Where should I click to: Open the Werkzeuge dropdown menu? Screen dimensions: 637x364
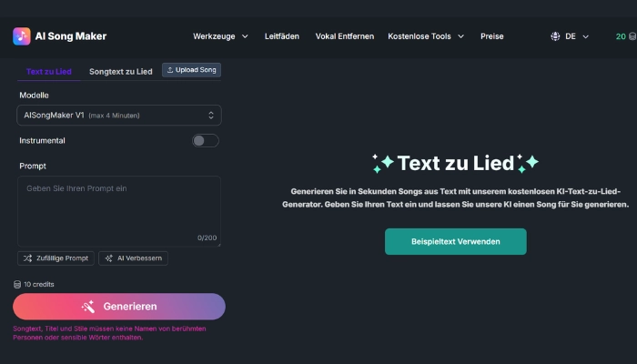220,36
